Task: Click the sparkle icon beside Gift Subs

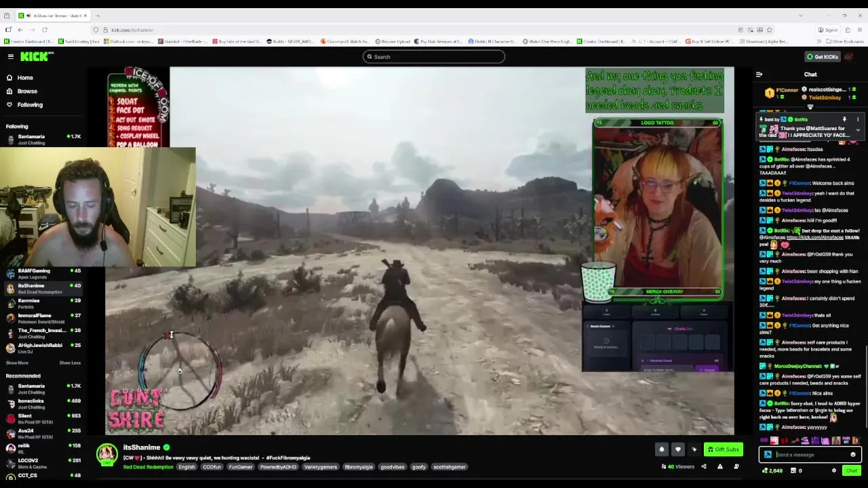Action: pyautogui.click(x=694, y=449)
